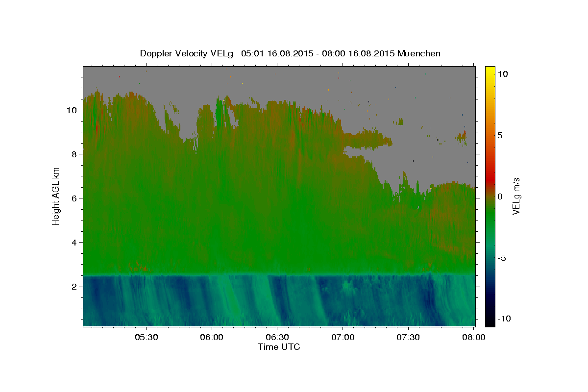The image size is (588, 392).
Task: Click the 'Time UTC' axis label
Action: pos(279,347)
